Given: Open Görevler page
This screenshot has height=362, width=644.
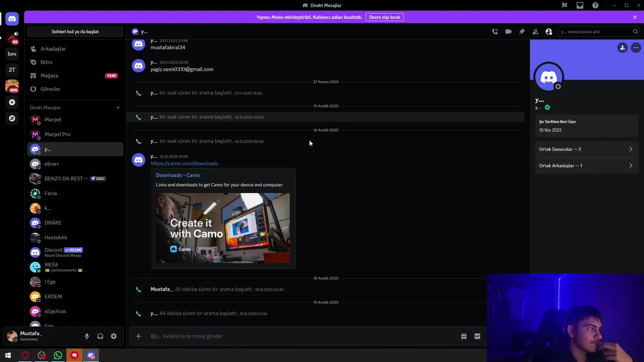Looking at the screenshot, I should click(x=75, y=89).
